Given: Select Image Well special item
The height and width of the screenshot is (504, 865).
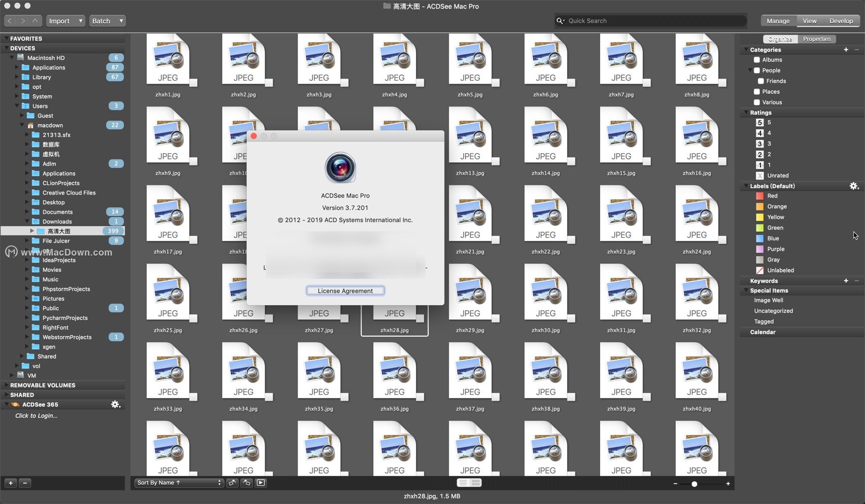Looking at the screenshot, I should pos(769,300).
